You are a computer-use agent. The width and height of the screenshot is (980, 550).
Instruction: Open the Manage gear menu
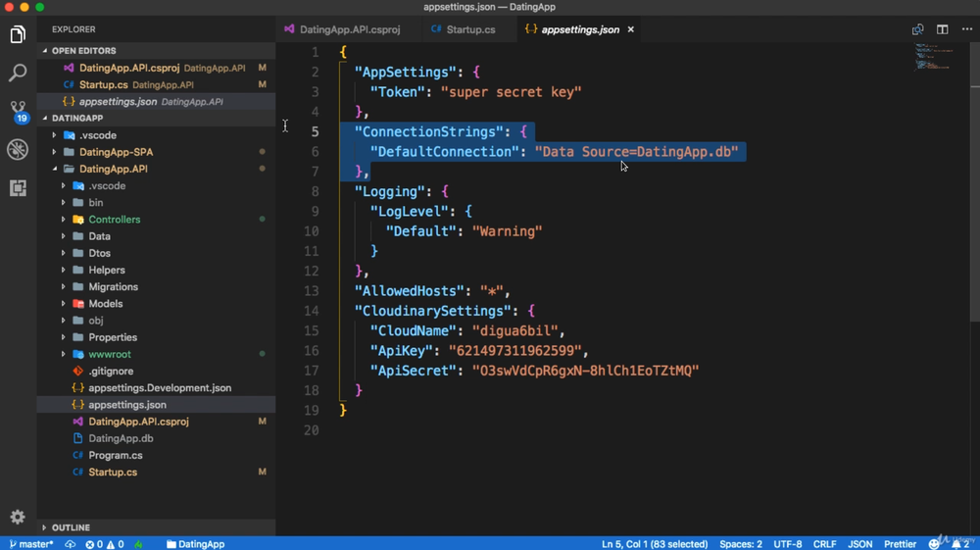click(x=18, y=517)
